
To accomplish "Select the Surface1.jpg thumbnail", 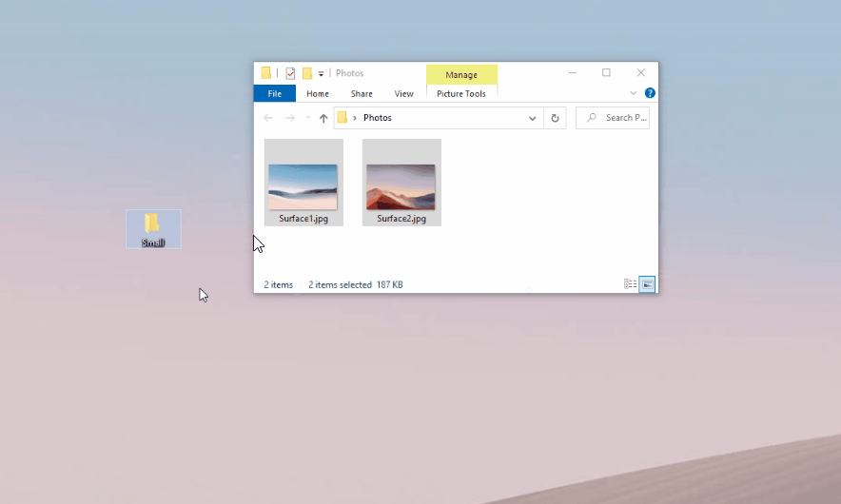I will click(303, 187).
